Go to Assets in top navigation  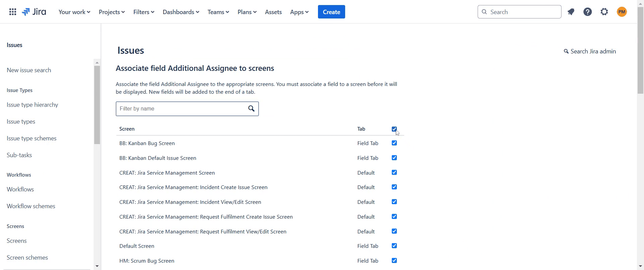(273, 12)
